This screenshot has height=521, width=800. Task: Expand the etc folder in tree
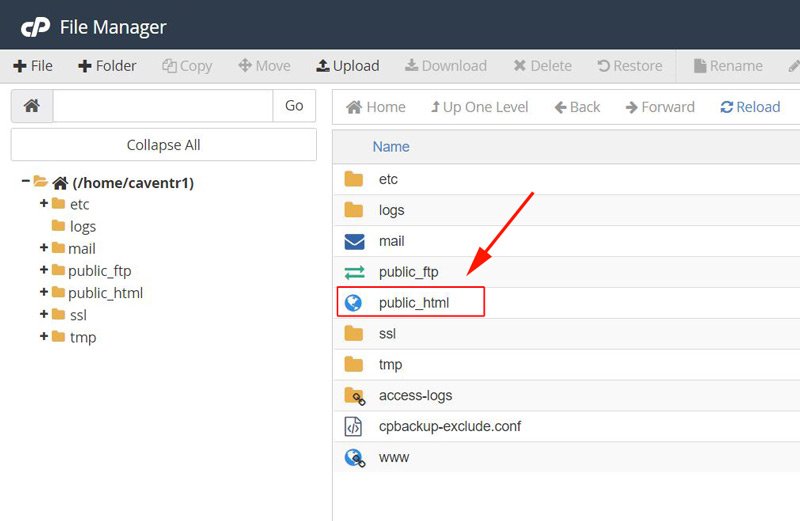coord(44,203)
